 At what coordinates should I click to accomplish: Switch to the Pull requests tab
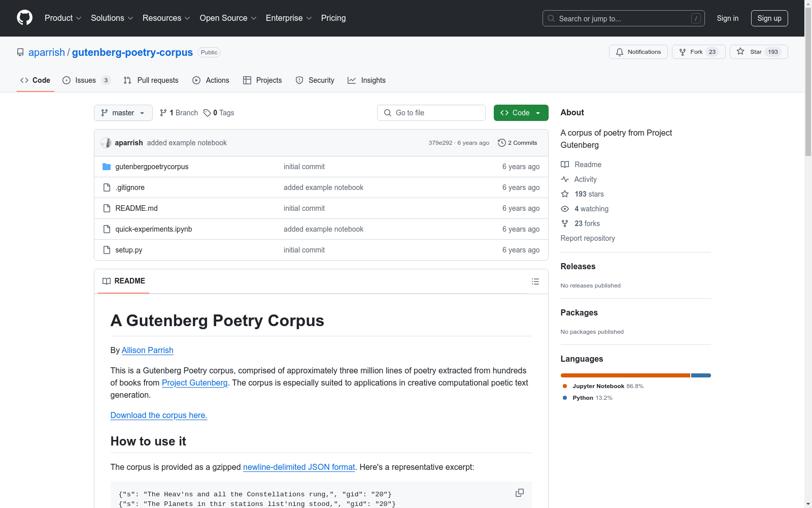[151, 80]
